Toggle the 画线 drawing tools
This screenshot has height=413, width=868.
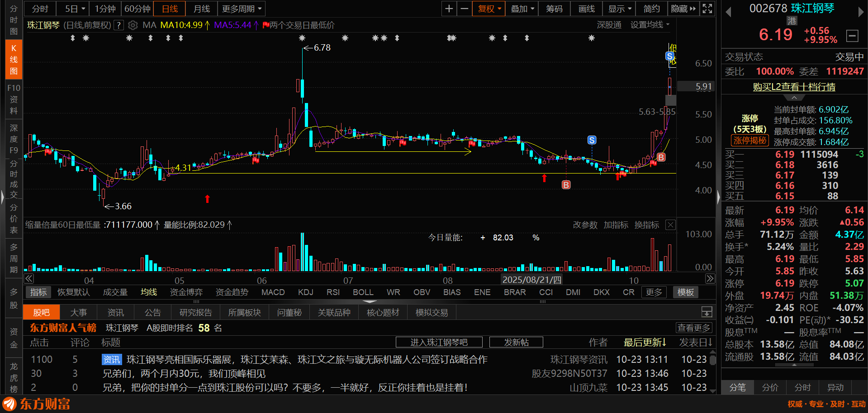(587, 9)
